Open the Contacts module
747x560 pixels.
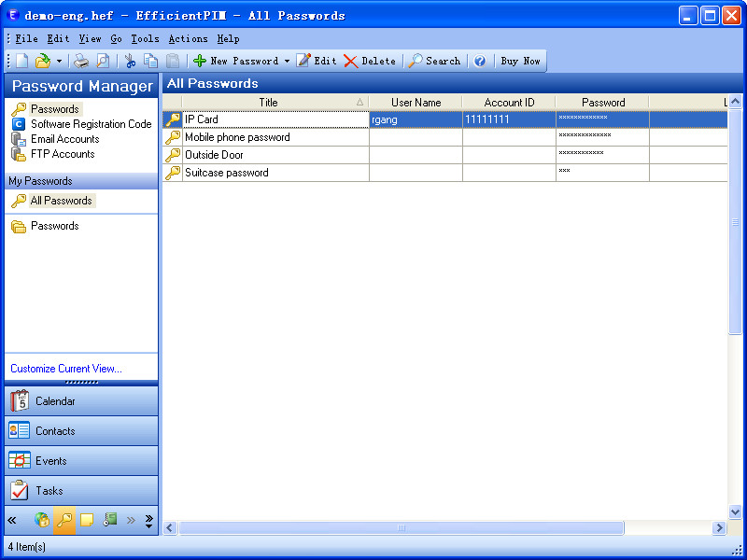click(x=81, y=431)
